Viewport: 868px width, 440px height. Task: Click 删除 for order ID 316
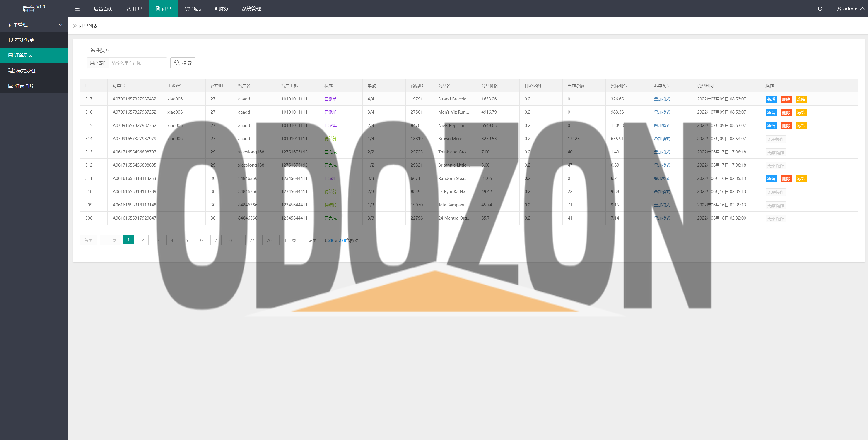[786, 112]
